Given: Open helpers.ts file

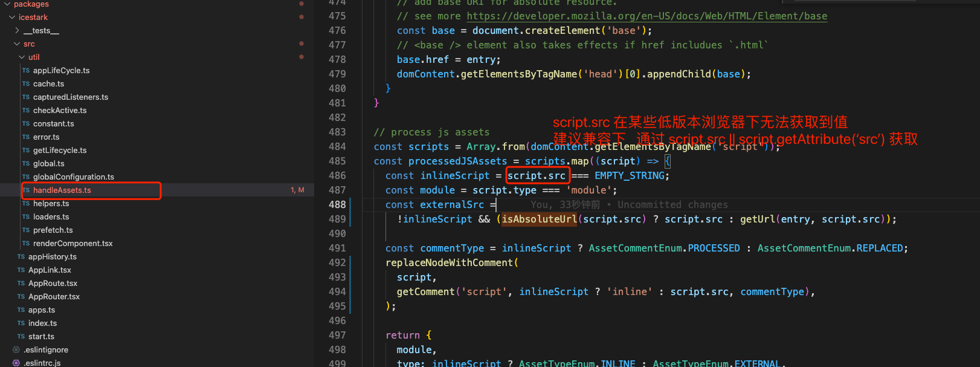Looking at the screenshot, I should click(51, 203).
